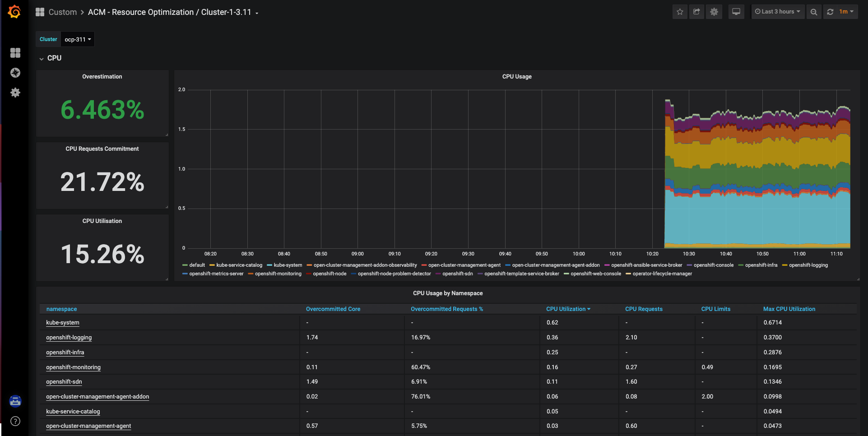Open the dashboard title dropdown caret
868x436 pixels.
click(257, 13)
